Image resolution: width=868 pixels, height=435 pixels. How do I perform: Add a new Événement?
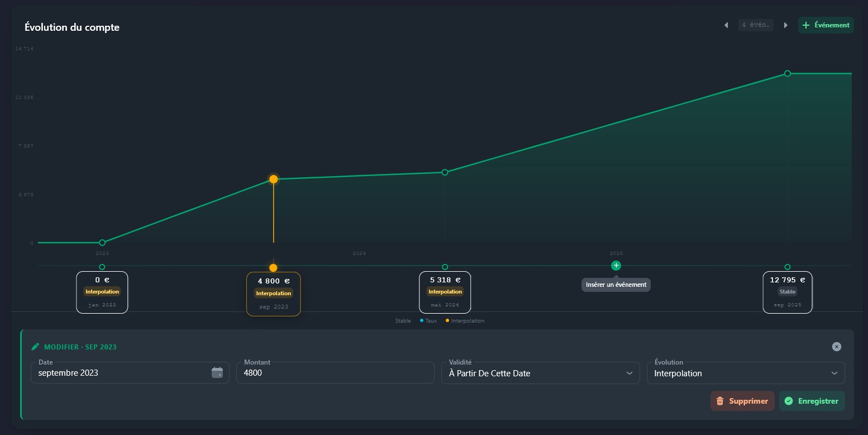(x=826, y=25)
